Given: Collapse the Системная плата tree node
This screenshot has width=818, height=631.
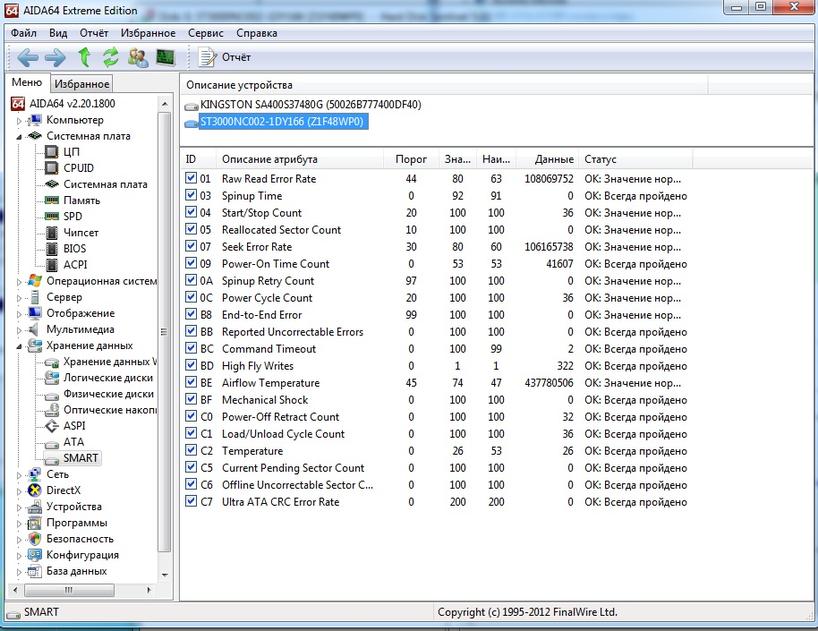Looking at the screenshot, I should coord(19,137).
